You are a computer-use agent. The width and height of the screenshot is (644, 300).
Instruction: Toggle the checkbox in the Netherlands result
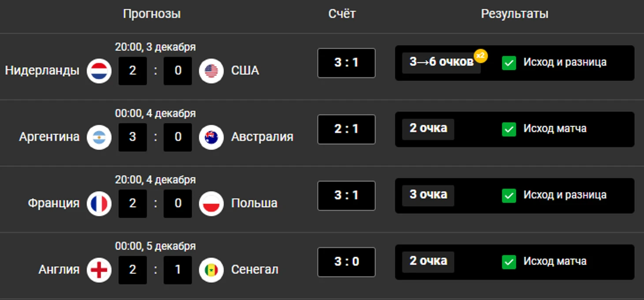pyautogui.click(x=509, y=63)
